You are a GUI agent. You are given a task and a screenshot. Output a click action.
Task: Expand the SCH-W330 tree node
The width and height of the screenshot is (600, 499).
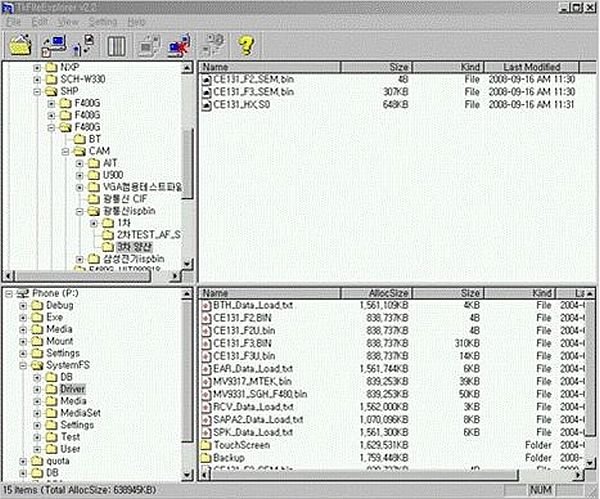(37, 80)
